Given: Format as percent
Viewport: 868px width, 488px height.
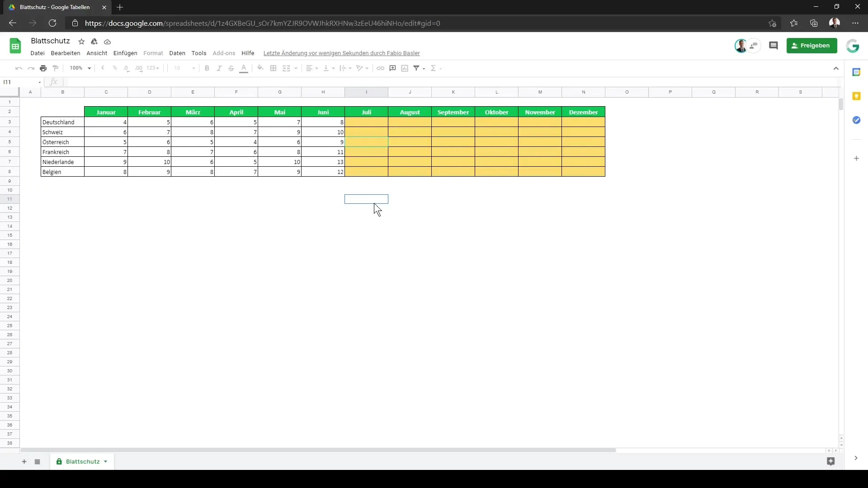Looking at the screenshot, I should 115,68.
